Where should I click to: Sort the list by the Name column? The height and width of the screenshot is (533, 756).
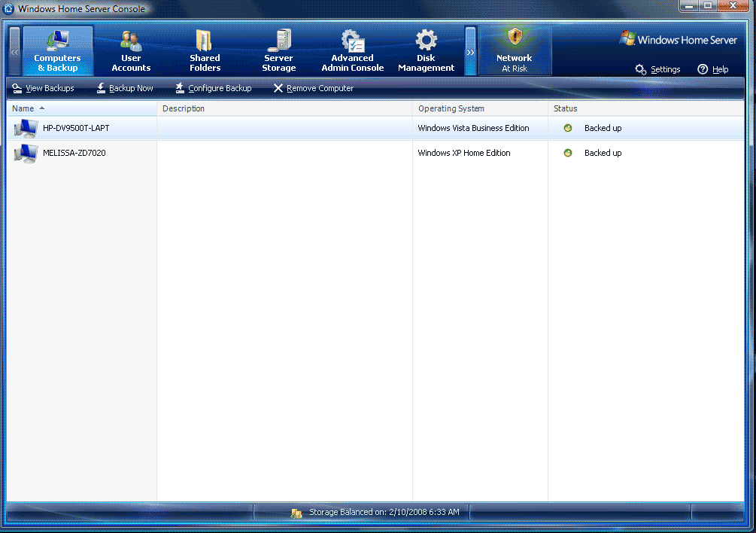tap(82, 108)
